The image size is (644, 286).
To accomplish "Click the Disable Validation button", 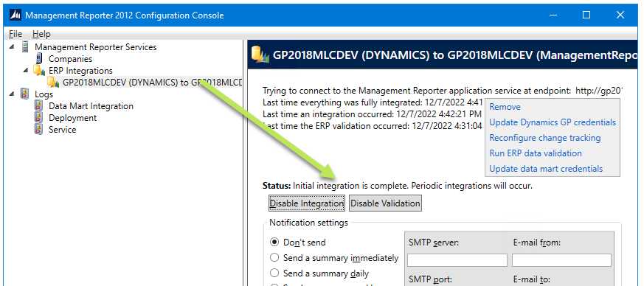I will [x=385, y=203].
